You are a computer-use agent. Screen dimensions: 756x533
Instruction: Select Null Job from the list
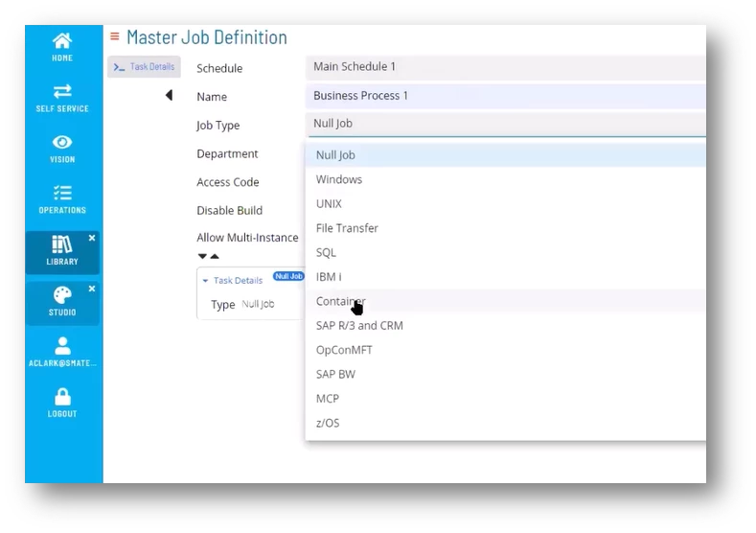coord(506,155)
